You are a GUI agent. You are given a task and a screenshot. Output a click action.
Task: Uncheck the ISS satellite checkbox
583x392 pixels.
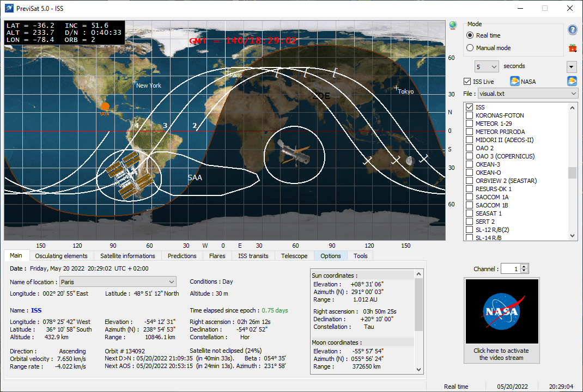coord(469,107)
